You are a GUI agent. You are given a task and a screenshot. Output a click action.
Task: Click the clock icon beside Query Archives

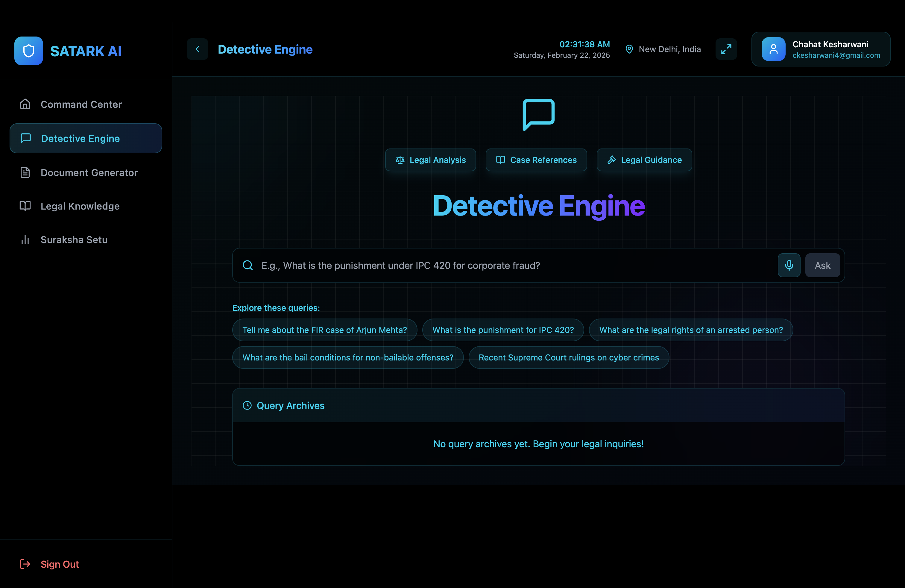coord(247,405)
